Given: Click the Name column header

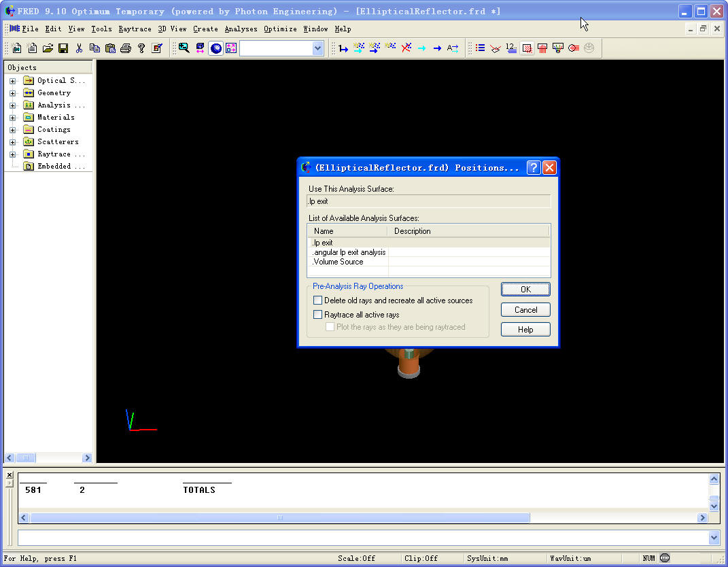Looking at the screenshot, I should [x=347, y=230].
